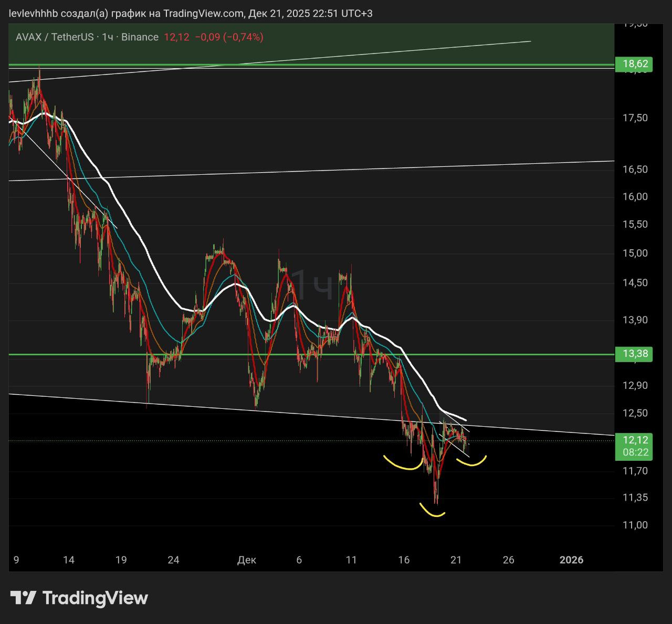Viewport: 672px width, 624px height.
Task: Select the green 18,62 price label
Action: click(635, 65)
